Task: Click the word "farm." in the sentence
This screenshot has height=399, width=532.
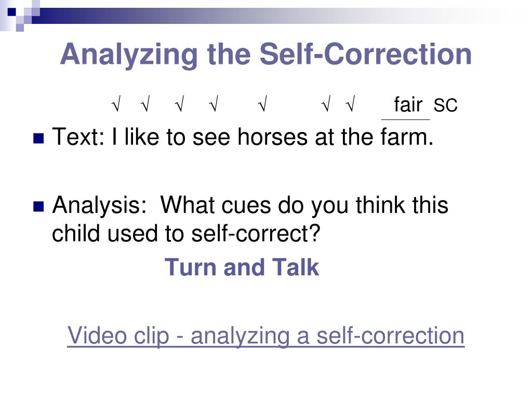Action: click(x=407, y=137)
